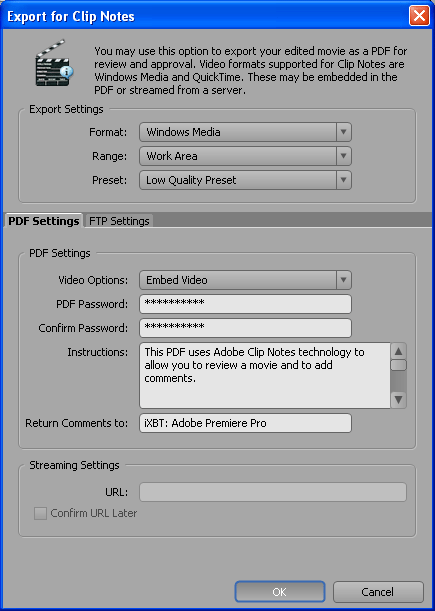Expand the Embed Video options dropdown
The height and width of the screenshot is (611, 435).
(245, 280)
